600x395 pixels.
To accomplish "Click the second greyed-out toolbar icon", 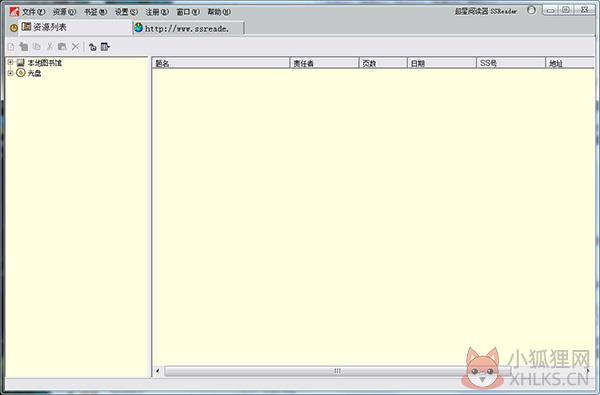I will [x=24, y=47].
